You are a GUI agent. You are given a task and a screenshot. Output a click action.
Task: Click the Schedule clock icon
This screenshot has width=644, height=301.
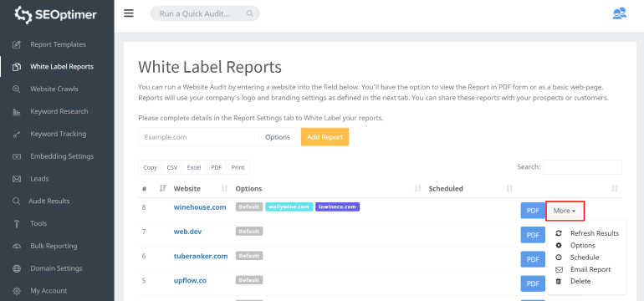click(x=559, y=257)
